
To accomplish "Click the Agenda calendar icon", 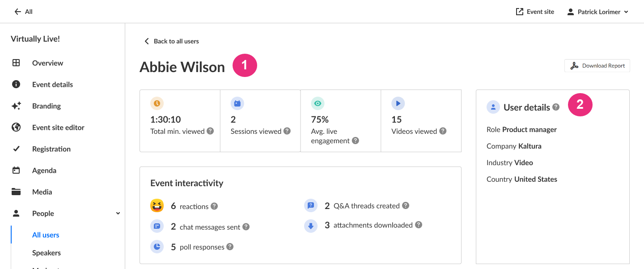I will pos(16,171).
